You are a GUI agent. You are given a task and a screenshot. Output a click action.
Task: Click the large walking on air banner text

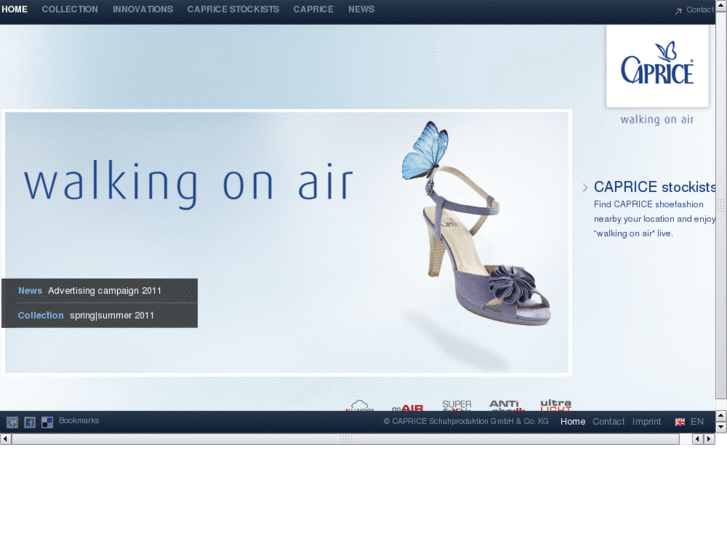point(189,184)
